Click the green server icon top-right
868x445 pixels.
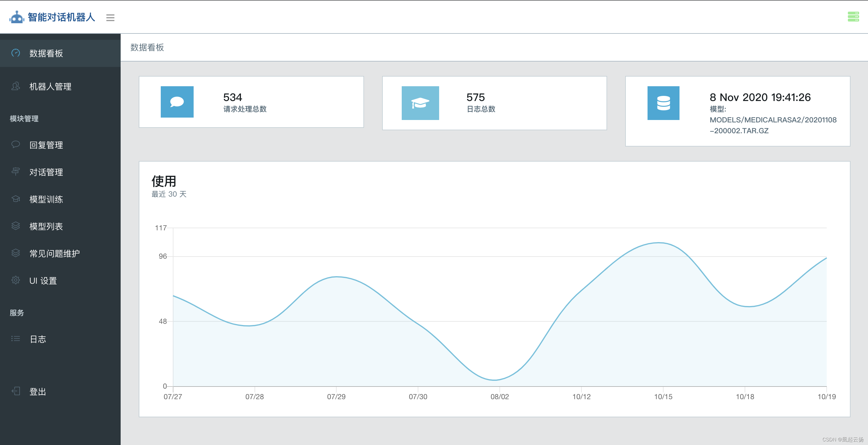tap(853, 17)
